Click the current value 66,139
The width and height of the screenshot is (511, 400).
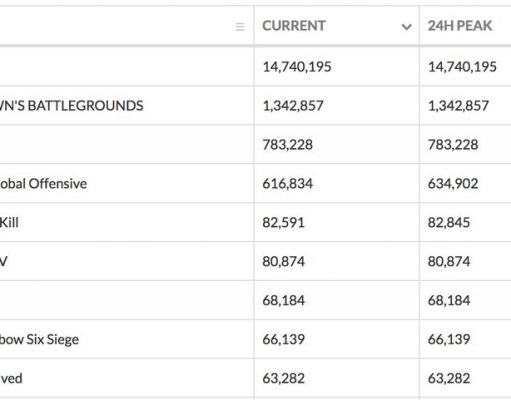(x=283, y=339)
